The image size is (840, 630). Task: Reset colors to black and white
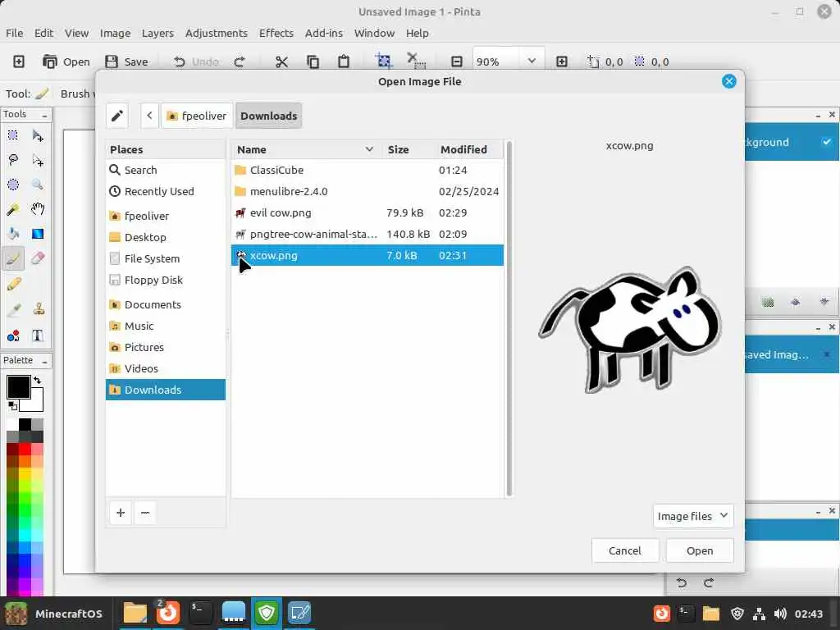click(13, 406)
